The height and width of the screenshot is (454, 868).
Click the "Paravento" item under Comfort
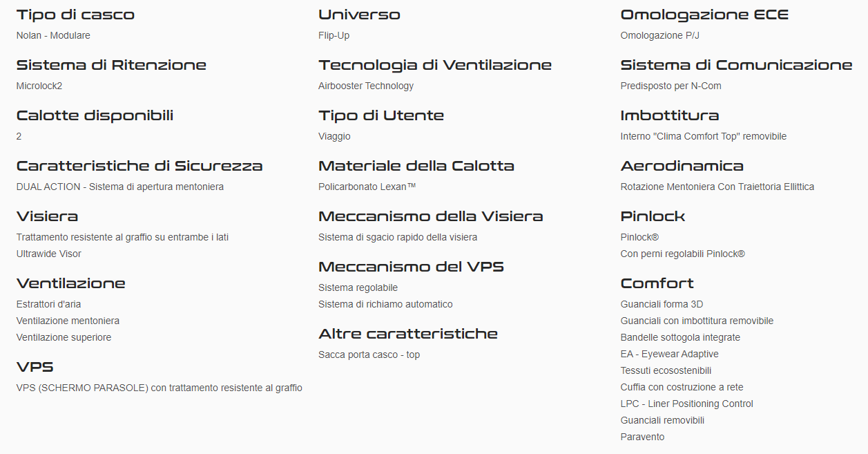tap(642, 437)
